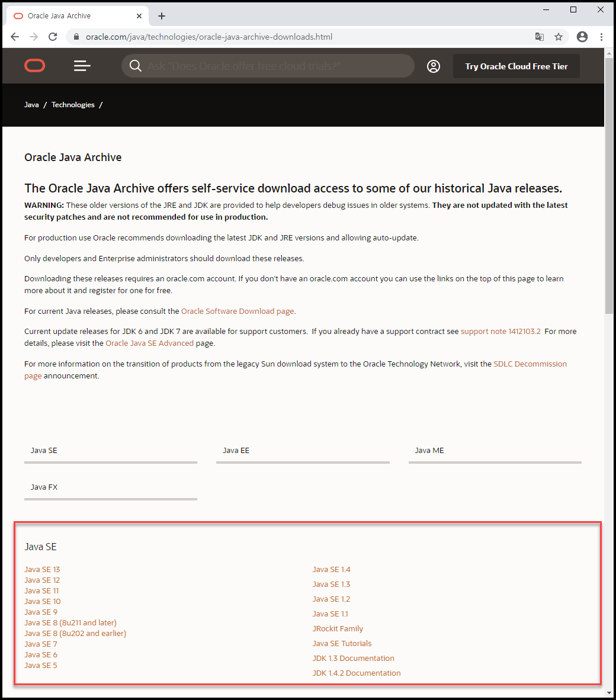
Task: Open a new browser tab
Action: (x=162, y=16)
